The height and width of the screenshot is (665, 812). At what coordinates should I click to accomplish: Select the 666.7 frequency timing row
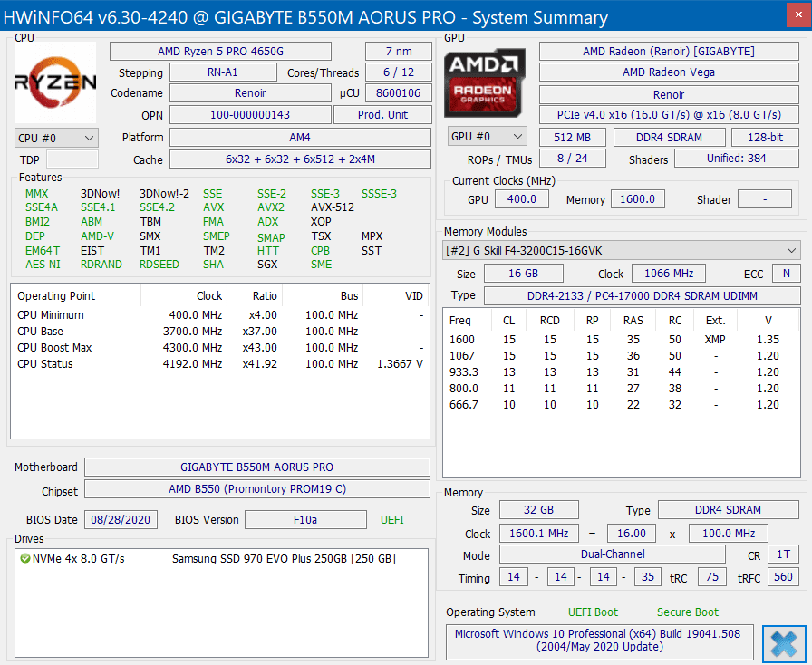pos(622,405)
